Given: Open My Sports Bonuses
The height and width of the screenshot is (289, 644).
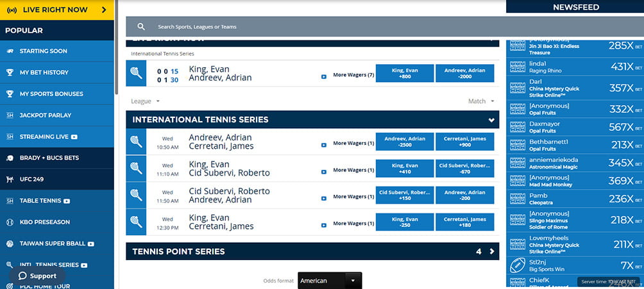Looking at the screenshot, I should pyautogui.click(x=56, y=94).
